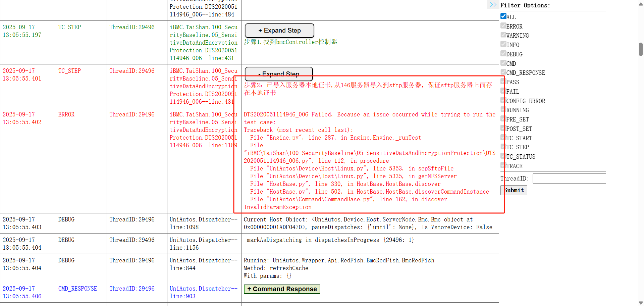Collapse the filter panel using the double-arrow icon
Image resolution: width=644 pixels, height=306 pixels.
(x=493, y=5)
